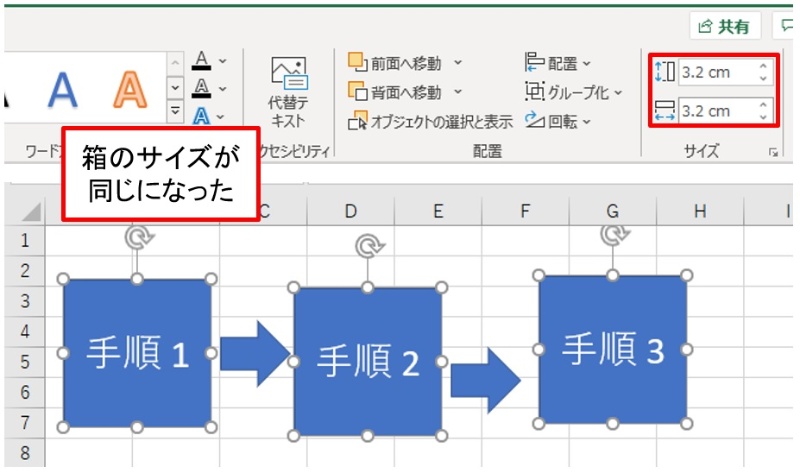Viewport: 800px width, 473px height.
Task: Select the blue WordArt style A
Action: click(x=63, y=91)
